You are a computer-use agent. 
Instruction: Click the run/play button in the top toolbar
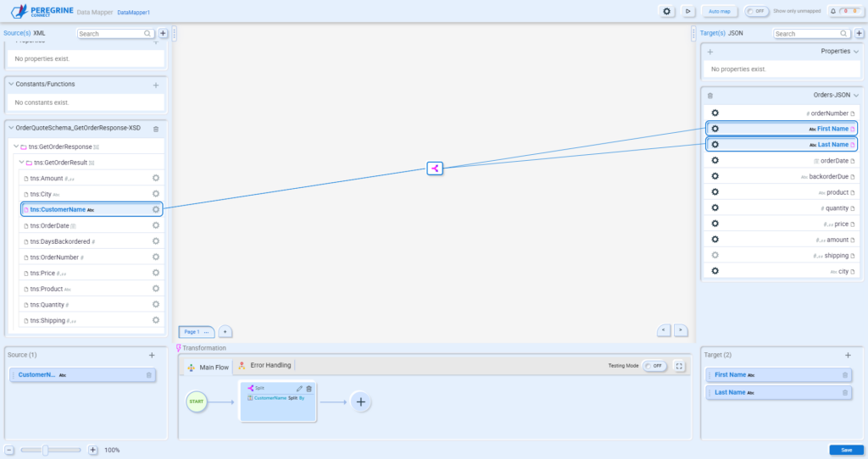pyautogui.click(x=689, y=11)
